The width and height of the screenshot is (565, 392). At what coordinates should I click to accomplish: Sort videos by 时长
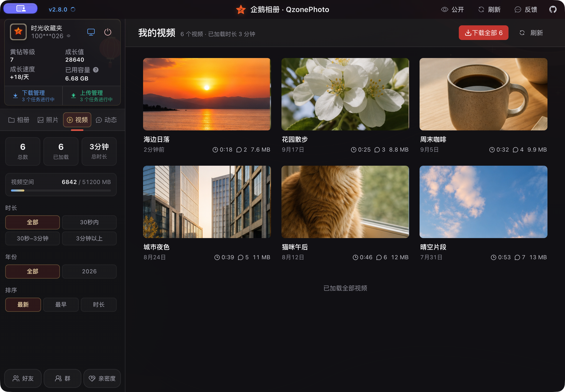point(99,305)
